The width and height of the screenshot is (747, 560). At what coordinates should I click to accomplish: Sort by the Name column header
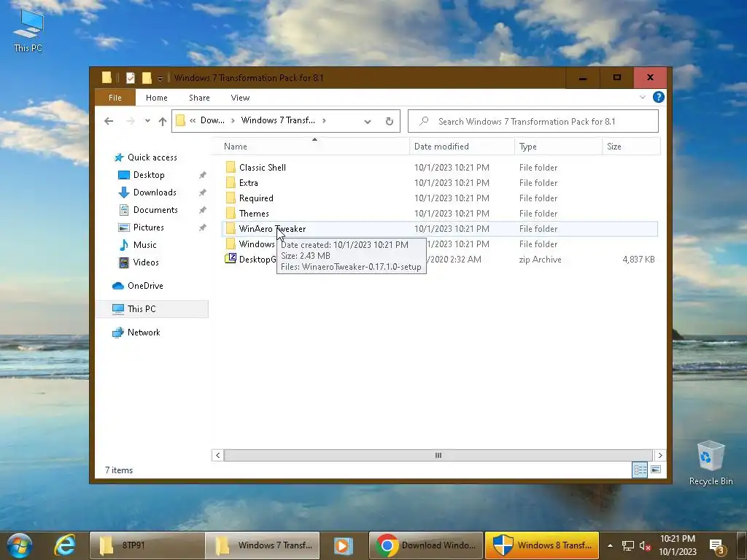click(310, 146)
